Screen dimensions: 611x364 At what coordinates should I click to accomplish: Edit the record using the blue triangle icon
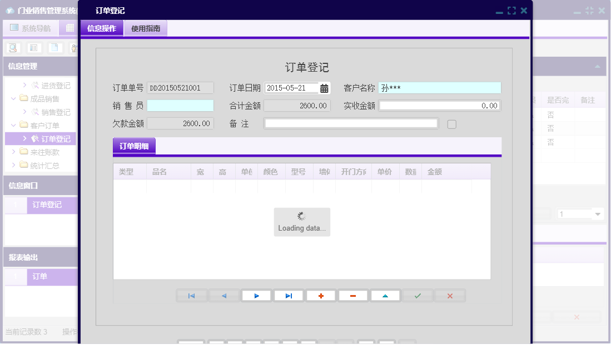tap(385, 295)
